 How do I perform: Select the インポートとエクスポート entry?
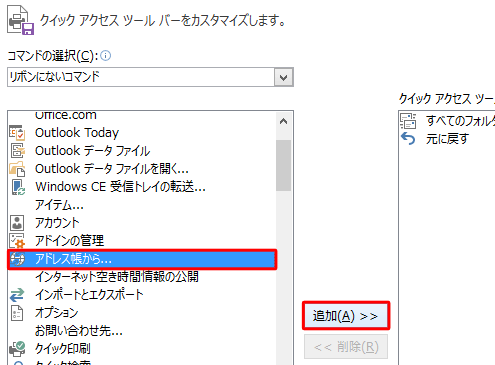tap(142, 295)
